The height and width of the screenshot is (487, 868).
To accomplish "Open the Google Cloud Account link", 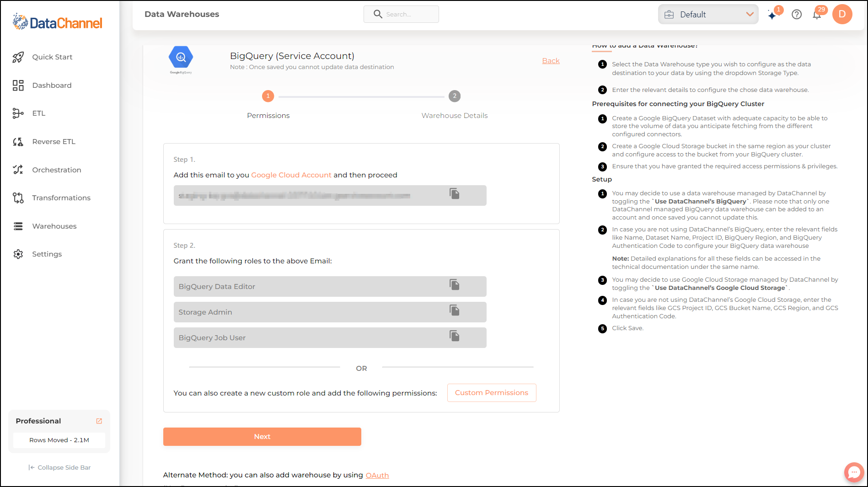I will [x=291, y=175].
